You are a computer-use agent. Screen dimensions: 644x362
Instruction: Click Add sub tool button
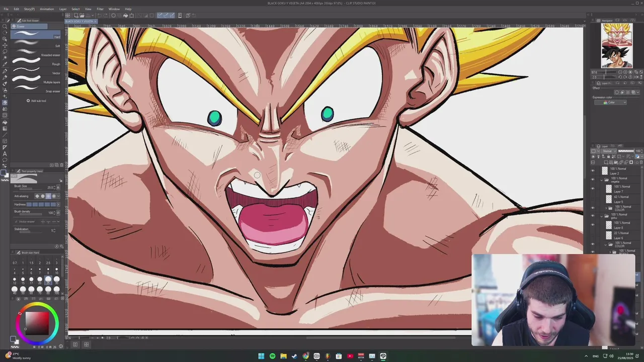(x=36, y=101)
